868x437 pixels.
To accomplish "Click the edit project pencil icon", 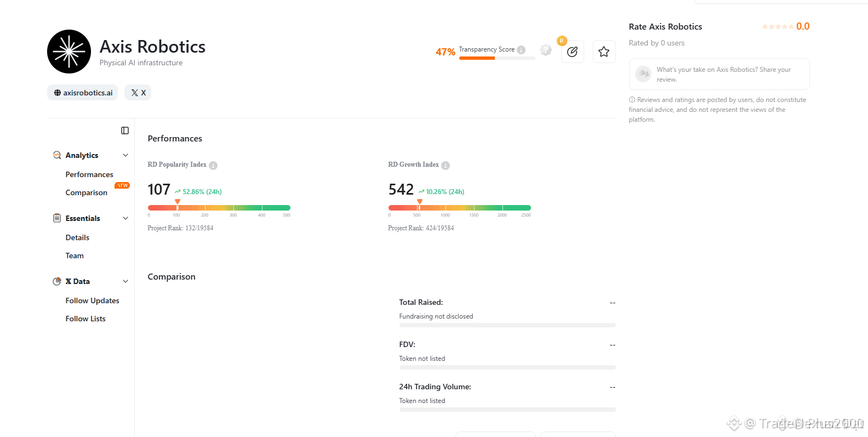I will pos(573,52).
